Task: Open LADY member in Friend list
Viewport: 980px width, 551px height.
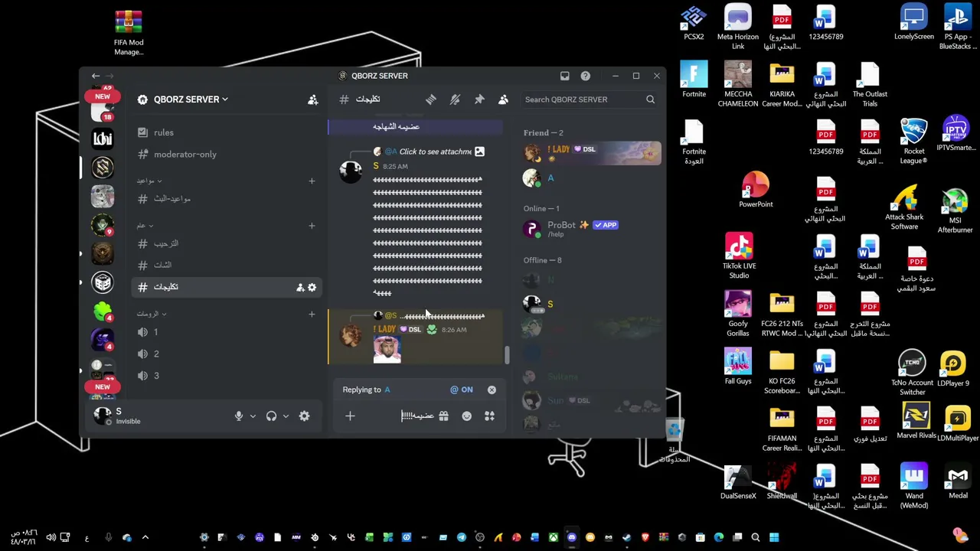Action: pos(591,152)
